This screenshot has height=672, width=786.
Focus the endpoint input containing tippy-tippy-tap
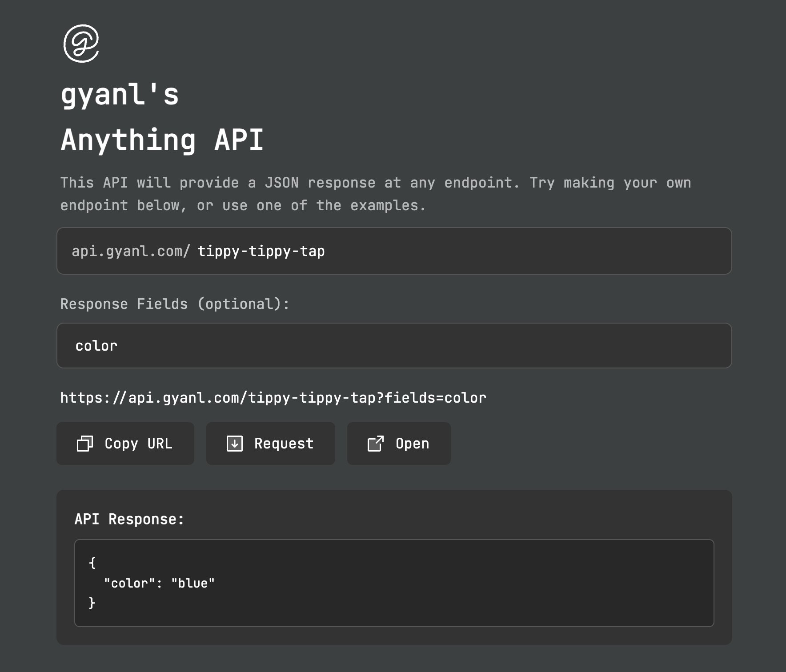tap(394, 251)
